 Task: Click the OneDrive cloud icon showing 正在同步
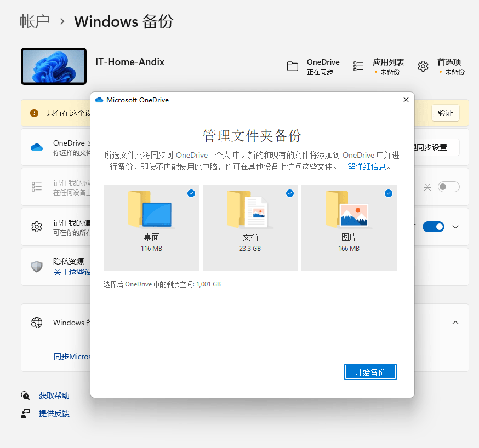click(293, 66)
